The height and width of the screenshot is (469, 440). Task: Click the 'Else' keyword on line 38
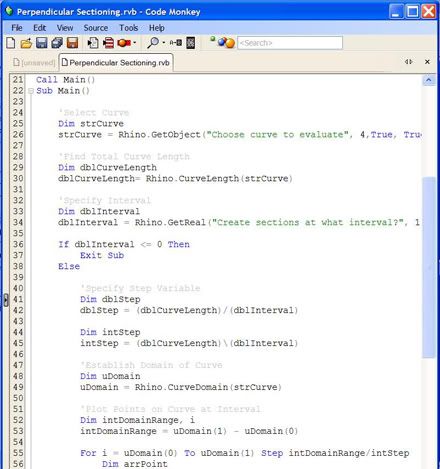coord(69,266)
